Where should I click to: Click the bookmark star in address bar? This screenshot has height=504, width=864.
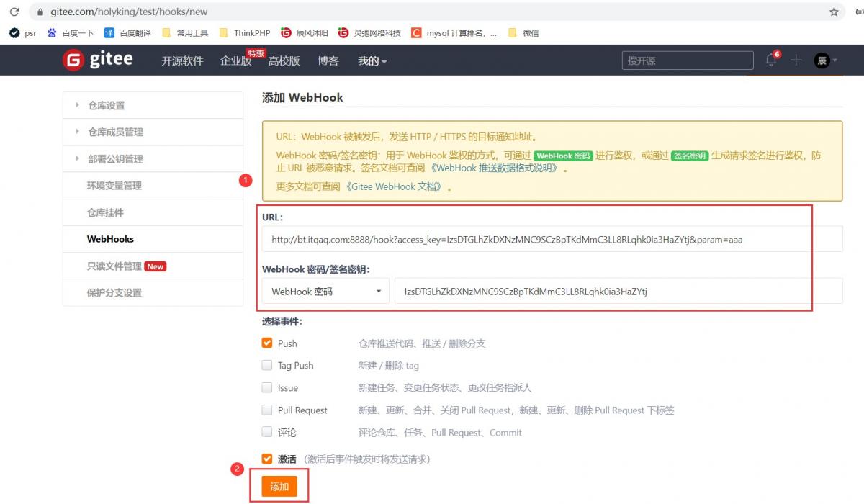pos(833,12)
